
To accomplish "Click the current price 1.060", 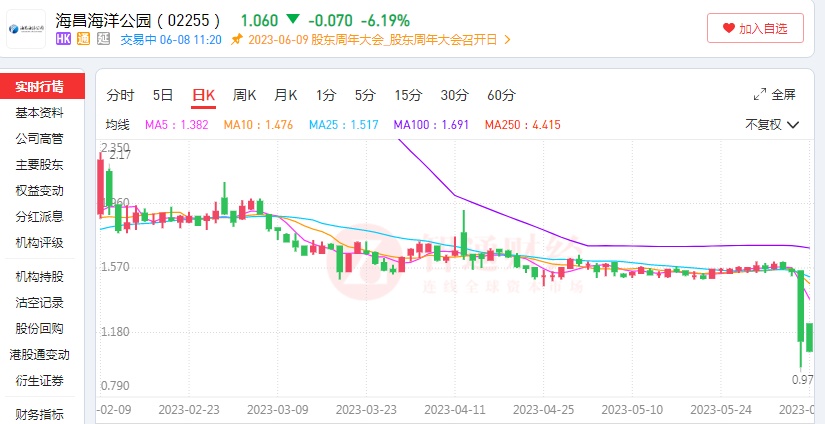I will pyautogui.click(x=259, y=21).
